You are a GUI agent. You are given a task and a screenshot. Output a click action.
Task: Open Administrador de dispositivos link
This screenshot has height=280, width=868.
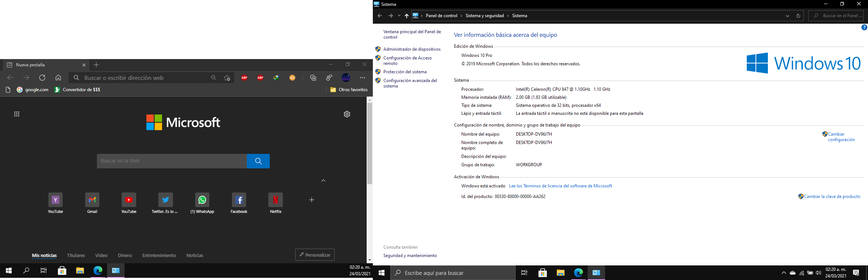coord(412,49)
